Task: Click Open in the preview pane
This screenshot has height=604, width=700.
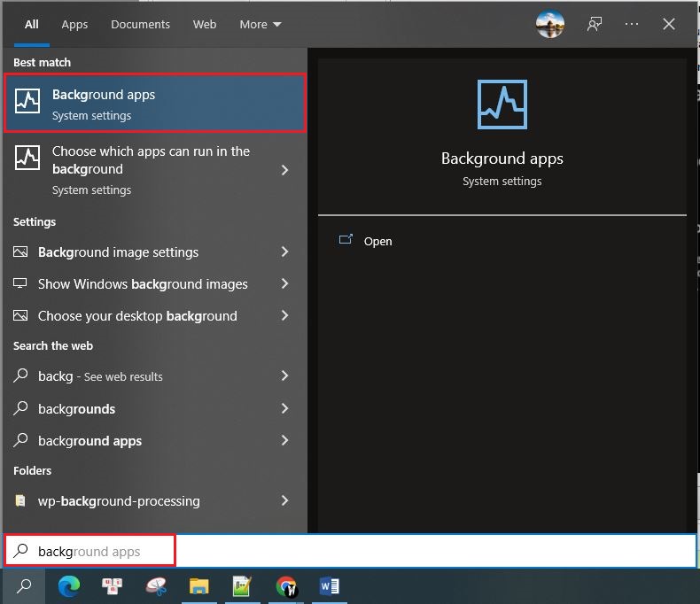Action: point(377,241)
